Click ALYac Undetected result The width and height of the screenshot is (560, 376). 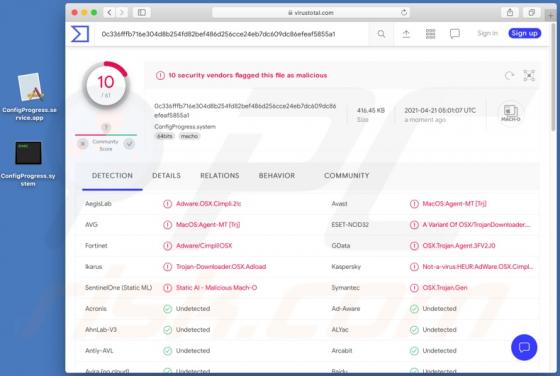click(x=439, y=330)
